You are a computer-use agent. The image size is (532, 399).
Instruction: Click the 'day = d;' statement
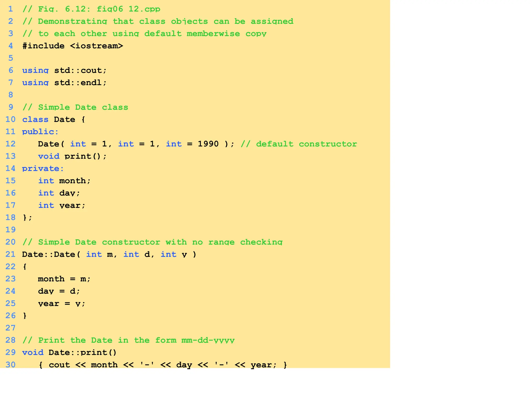point(59,291)
